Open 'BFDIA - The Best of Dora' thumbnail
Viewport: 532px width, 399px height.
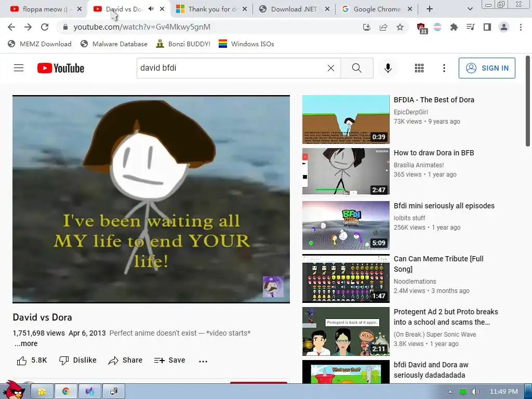[x=345, y=119]
